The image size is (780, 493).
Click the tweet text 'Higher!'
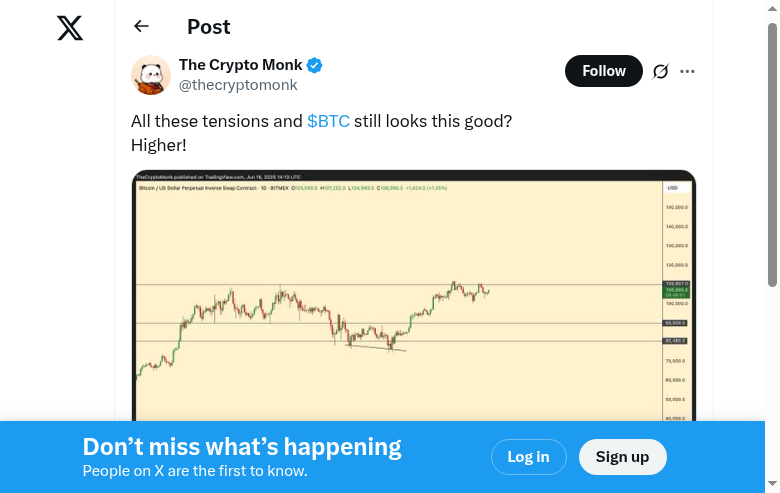[159, 145]
